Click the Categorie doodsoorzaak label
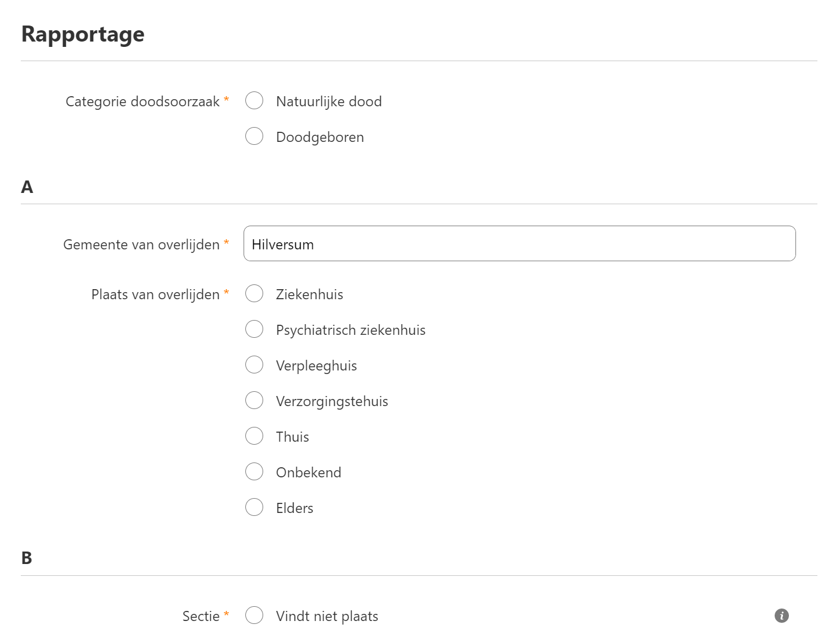Viewport: 840px width, 640px height. tap(143, 102)
